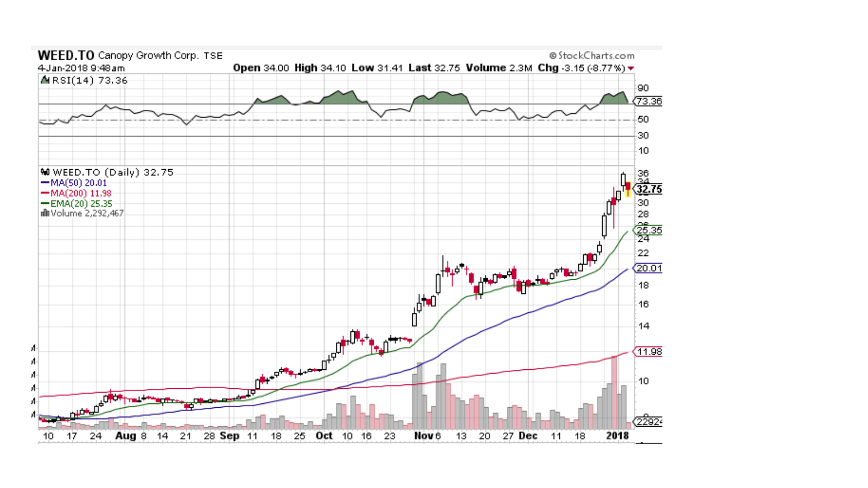Click the 2018 year marker on date axis
This screenshot has width=868, height=488.
[617, 436]
